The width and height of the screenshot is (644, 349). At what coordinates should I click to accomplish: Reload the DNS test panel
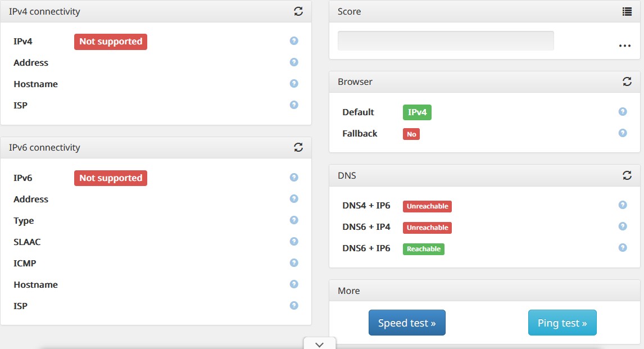tap(627, 175)
